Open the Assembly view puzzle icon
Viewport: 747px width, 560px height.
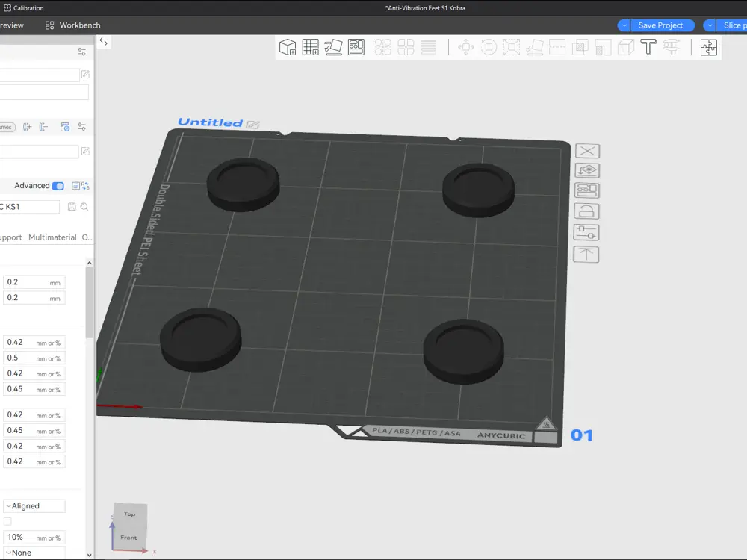[x=709, y=47]
